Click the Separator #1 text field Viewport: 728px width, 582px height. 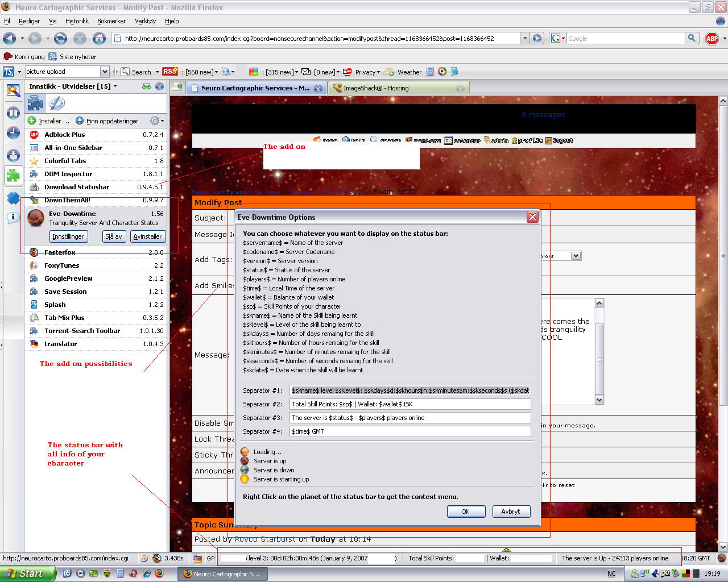(411, 390)
